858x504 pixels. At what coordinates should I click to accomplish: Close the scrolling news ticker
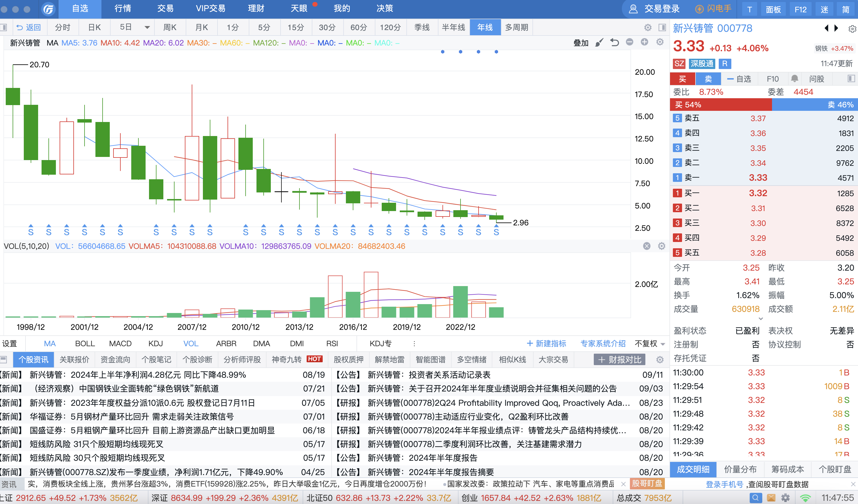pyautogui.click(x=623, y=484)
